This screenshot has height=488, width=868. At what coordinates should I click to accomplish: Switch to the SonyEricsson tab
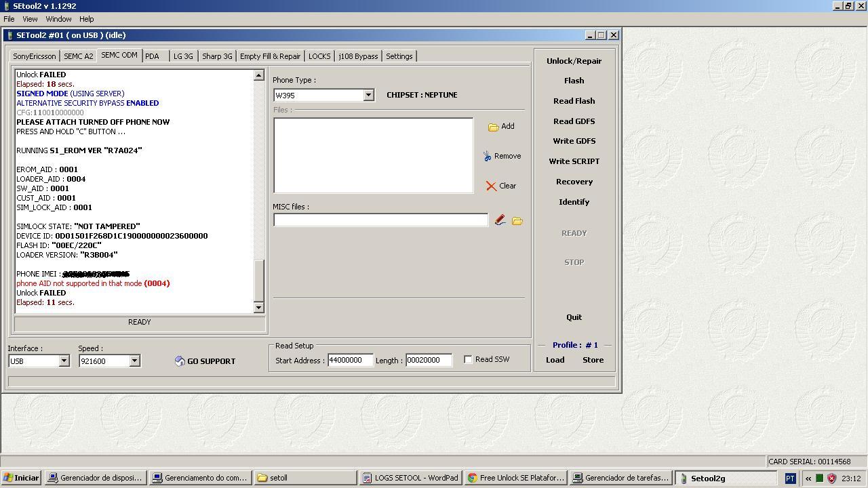pyautogui.click(x=35, y=56)
